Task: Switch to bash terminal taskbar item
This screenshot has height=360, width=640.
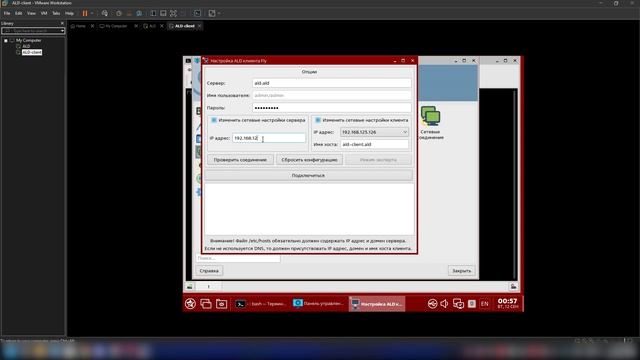Action: (x=261, y=304)
